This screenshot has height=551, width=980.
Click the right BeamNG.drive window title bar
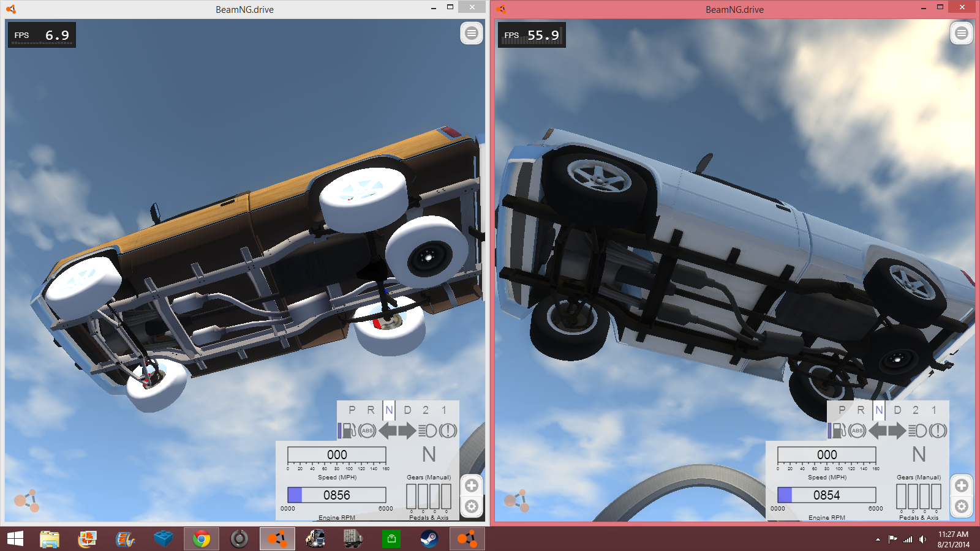pyautogui.click(x=734, y=9)
